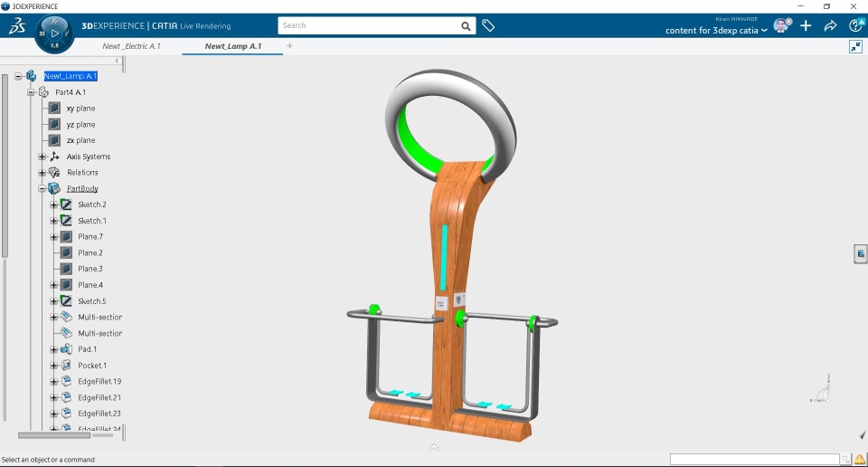Click the 3DS logo in header
This screenshot has height=467, width=868.
[x=17, y=25]
